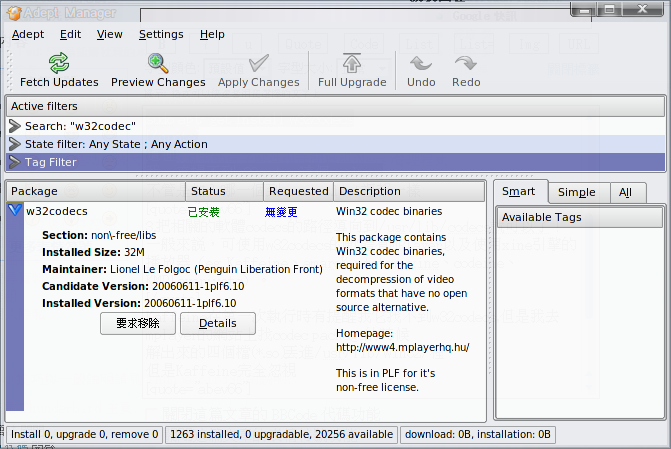Sort by the Requested column header
Image resolution: width=671 pixels, height=449 pixels.
coord(299,191)
